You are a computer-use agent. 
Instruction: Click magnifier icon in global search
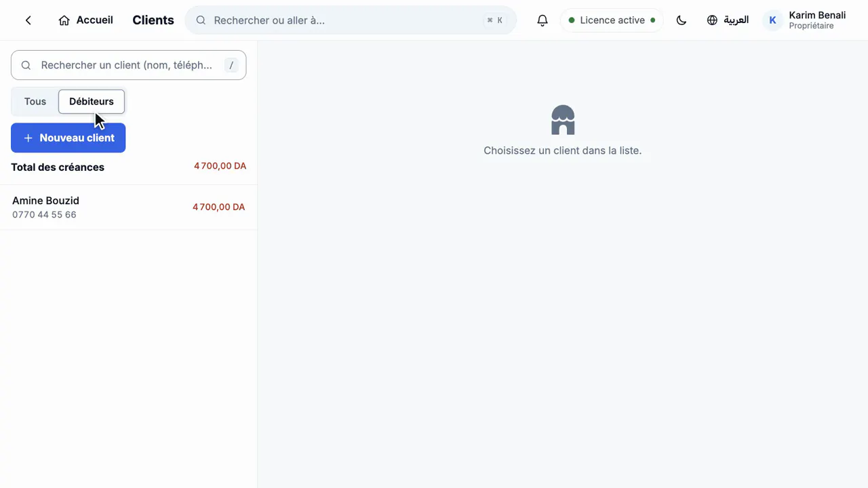[201, 20]
